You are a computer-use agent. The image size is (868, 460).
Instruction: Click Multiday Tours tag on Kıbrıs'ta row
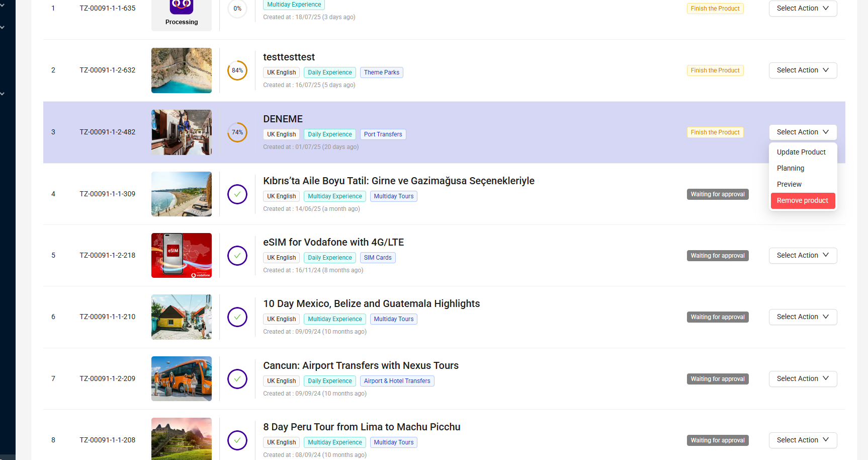tap(394, 196)
